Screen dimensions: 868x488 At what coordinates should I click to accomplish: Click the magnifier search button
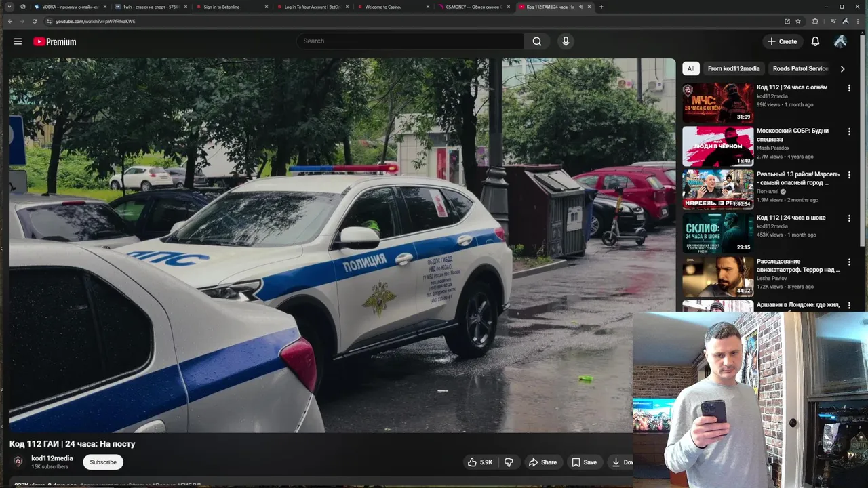[536, 41]
